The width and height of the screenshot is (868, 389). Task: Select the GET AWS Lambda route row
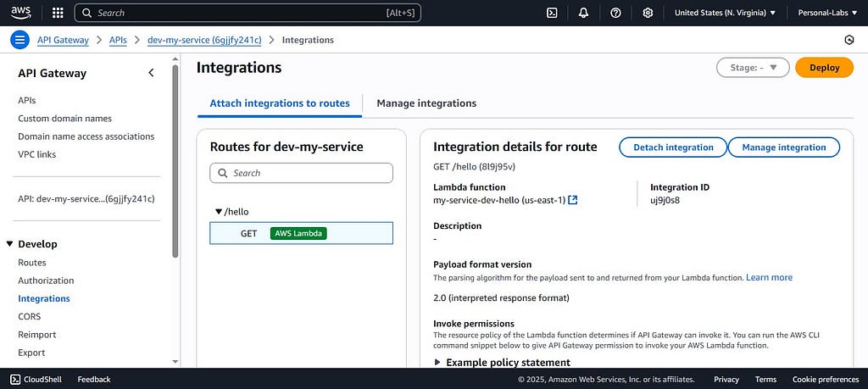pos(301,233)
